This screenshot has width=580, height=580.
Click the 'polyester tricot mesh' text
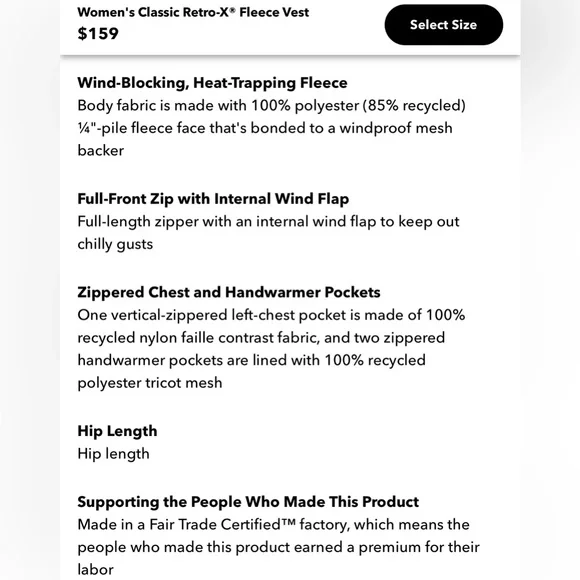(x=150, y=383)
